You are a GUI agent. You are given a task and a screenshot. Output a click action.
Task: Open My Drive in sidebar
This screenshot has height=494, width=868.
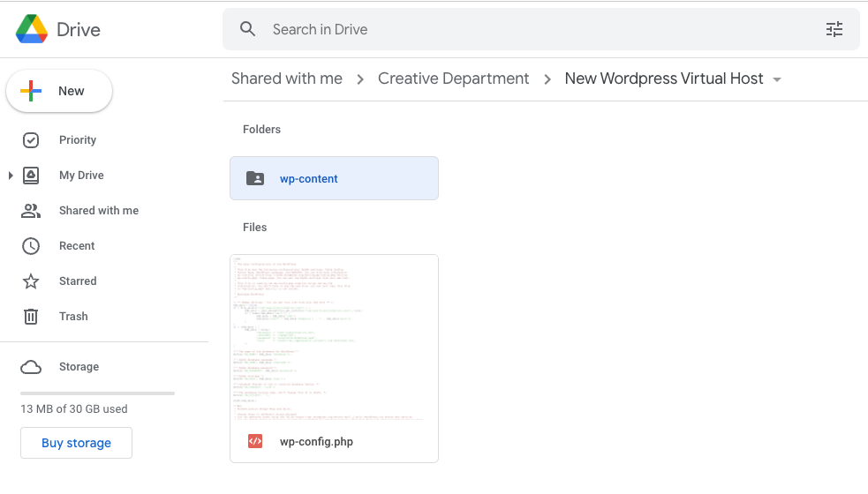tap(81, 176)
